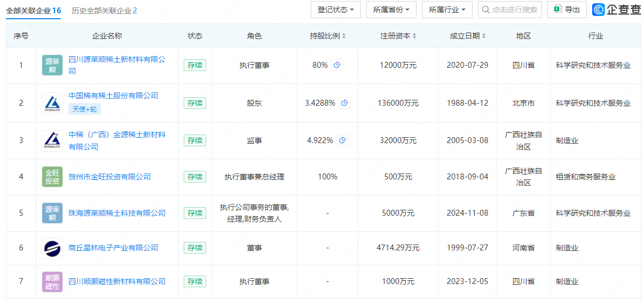Open 珠海源莱顺稀土科技有限公司 company link
644x299 pixels.
coord(117,213)
